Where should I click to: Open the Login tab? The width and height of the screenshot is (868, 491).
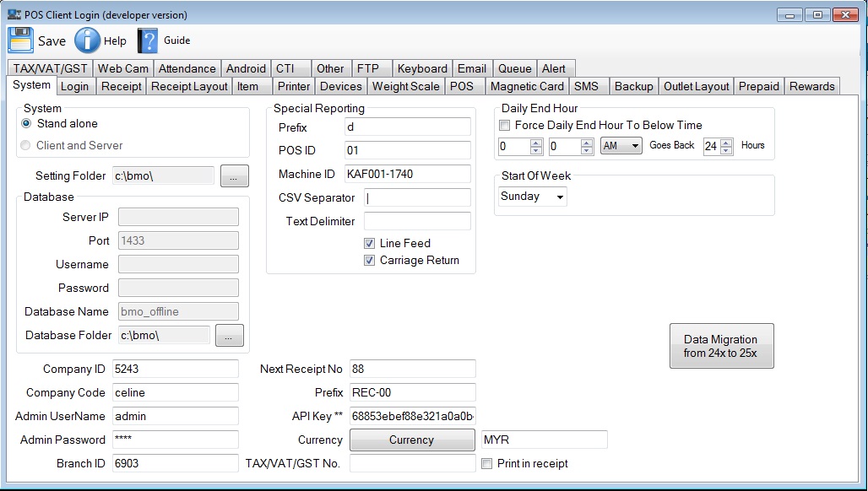tap(75, 86)
